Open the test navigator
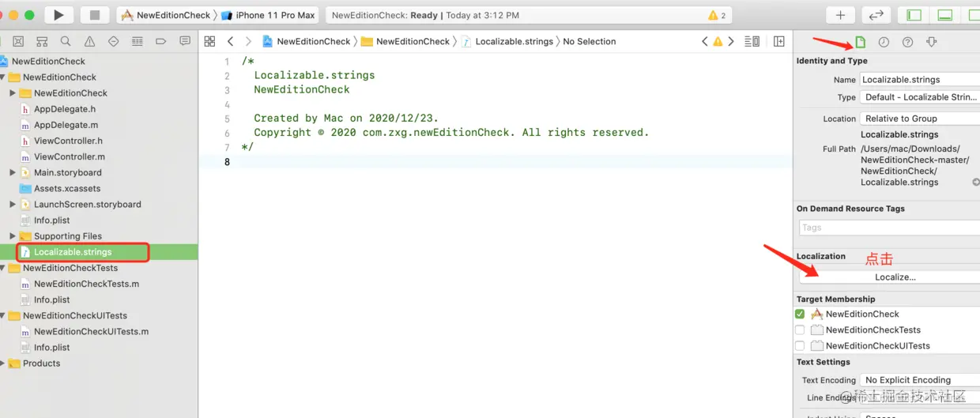This screenshot has width=980, height=418. point(113,41)
